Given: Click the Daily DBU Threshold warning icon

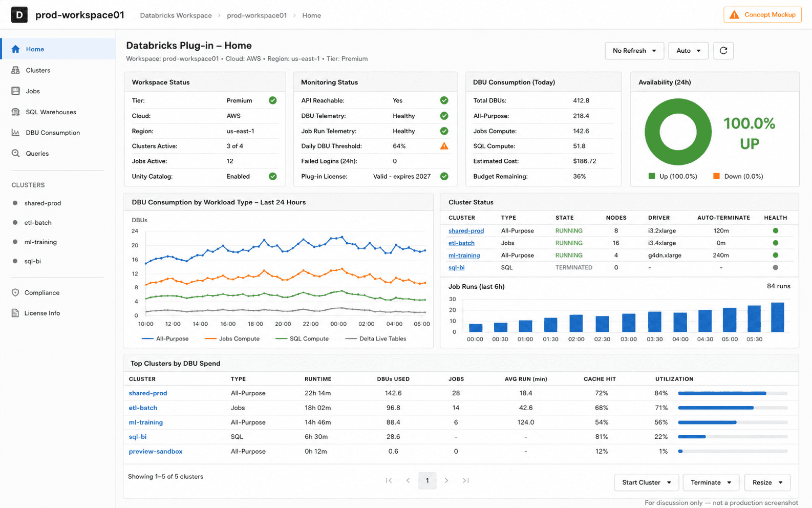Looking at the screenshot, I should click(444, 146).
